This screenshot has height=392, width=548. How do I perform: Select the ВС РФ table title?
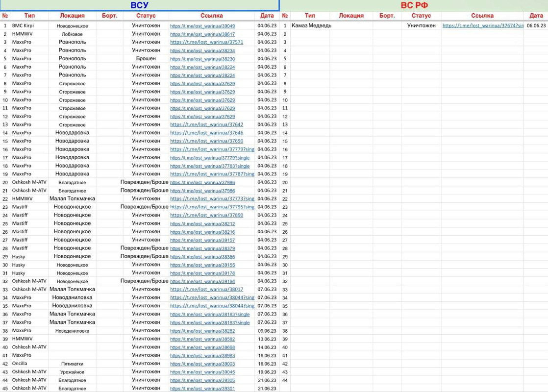[414, 5]
